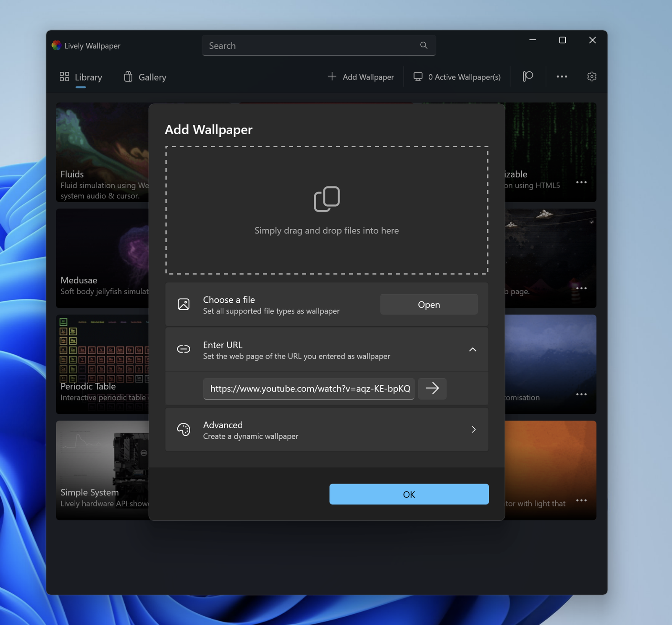The width and height of the screenshot is (672, 625).
Task: Open the toolbar more options ellipsis
Action: point(562,76)
